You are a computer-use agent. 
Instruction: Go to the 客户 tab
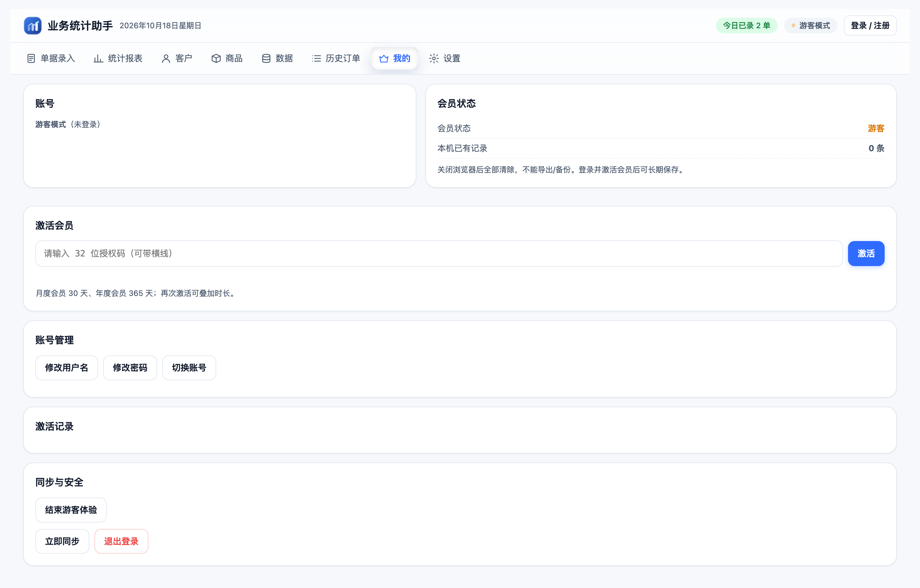pyautogui.click(x=177, y=58)
